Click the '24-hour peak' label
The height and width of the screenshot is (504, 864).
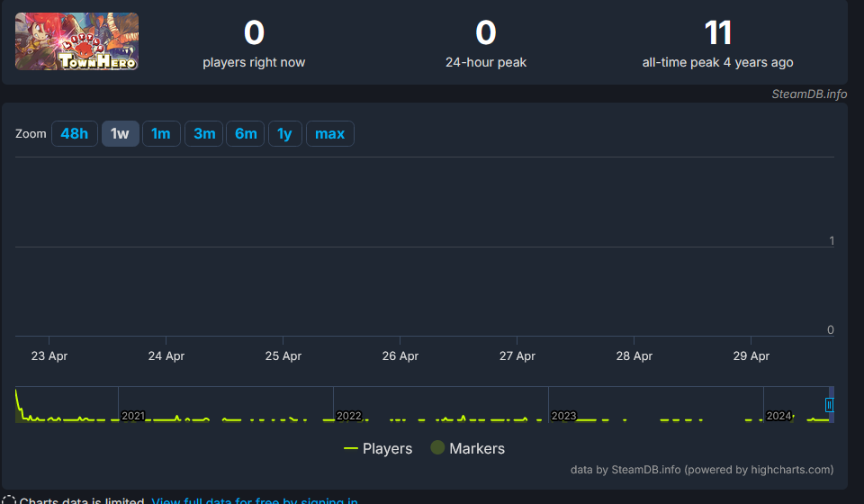pos(486,62)
